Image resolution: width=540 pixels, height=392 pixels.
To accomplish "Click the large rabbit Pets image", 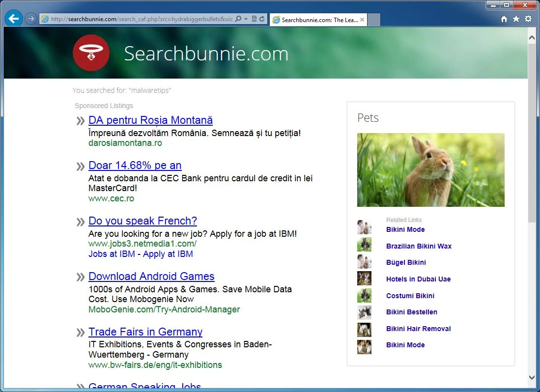I will coord(431,170).
